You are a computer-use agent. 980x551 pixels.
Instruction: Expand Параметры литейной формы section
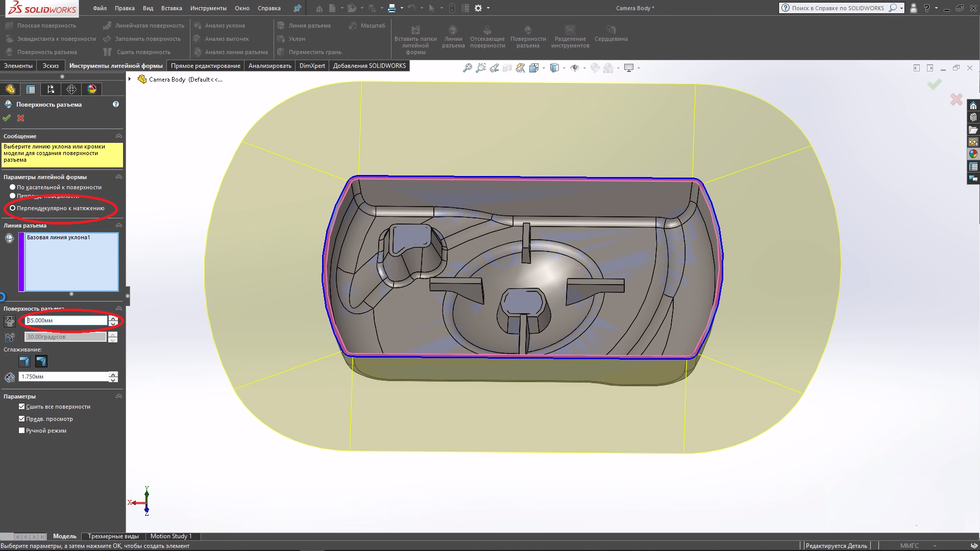pyautogui.click(x=118, y=176)
